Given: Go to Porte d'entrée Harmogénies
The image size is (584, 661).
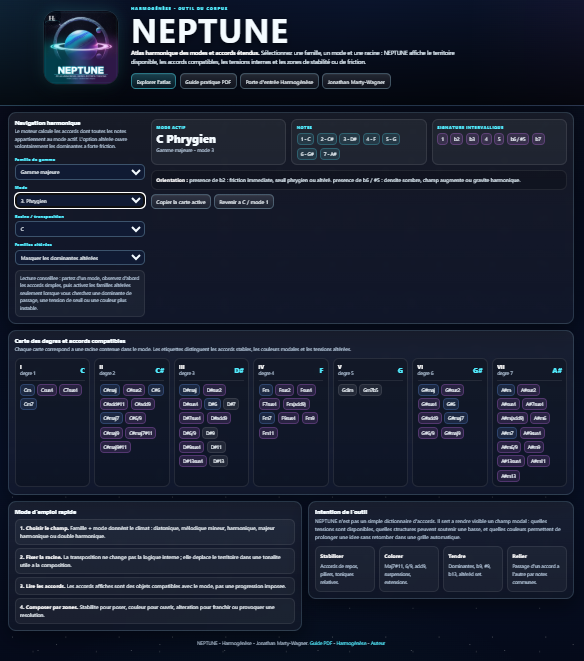Looking at the screenshot, I should 280,82.
